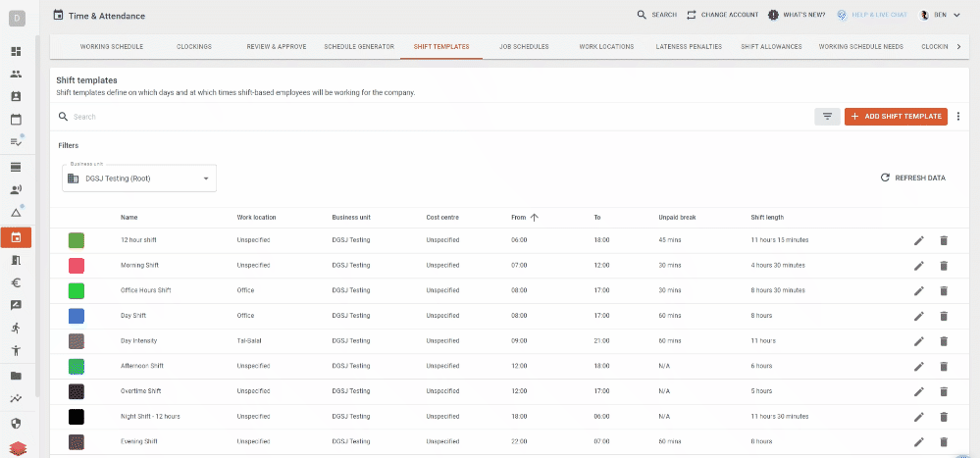Switch to the Lateness Penalties tab

[689, 47]
